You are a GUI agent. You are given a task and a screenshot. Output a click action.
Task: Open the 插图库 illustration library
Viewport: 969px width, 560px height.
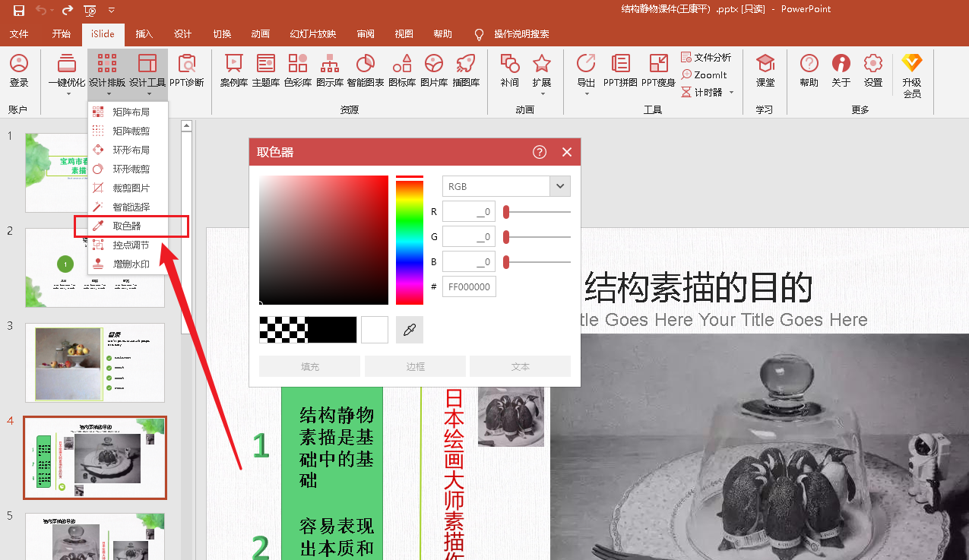coord(466,71)
